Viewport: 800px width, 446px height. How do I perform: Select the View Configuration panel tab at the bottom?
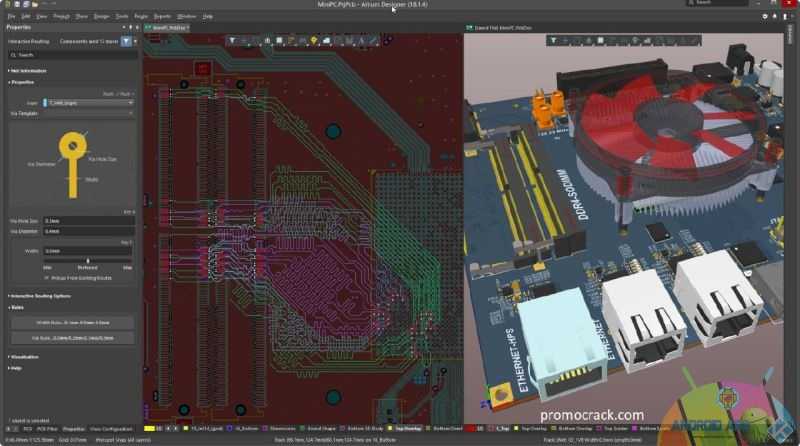point(111,429)
